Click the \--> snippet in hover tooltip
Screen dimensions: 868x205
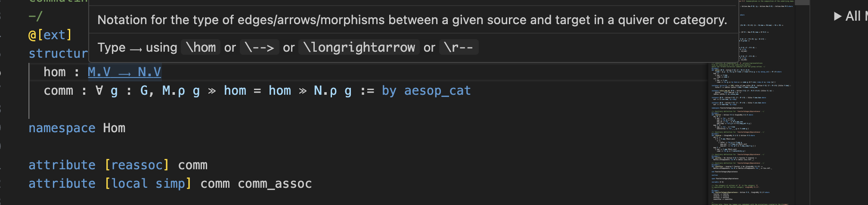(x=259, y=47)
